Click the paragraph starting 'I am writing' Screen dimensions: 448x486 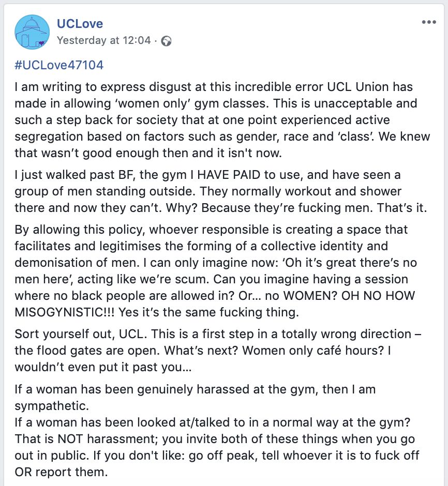(222, 119)
